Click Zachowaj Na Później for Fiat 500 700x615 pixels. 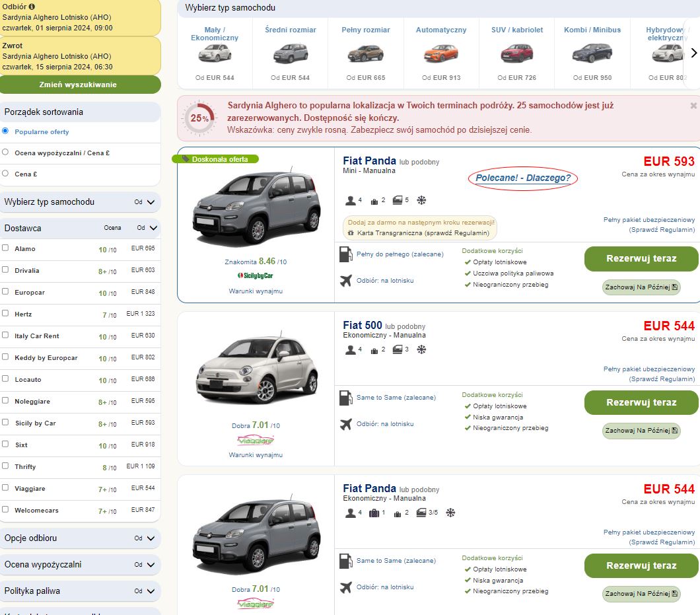641,431
